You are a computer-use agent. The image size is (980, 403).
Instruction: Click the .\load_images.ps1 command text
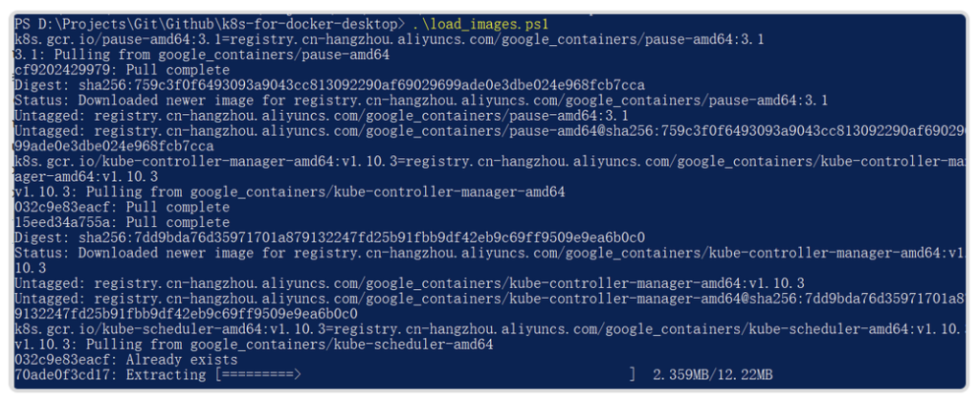tap(480, 24)
